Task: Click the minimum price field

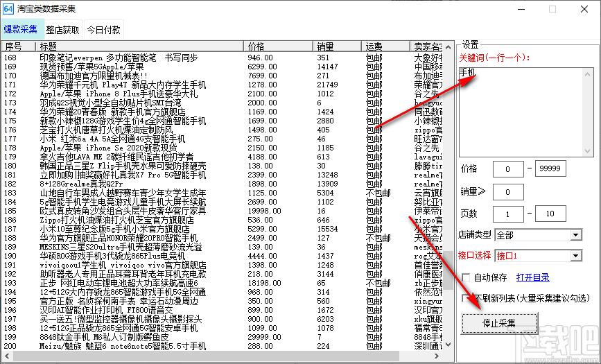Action: tap(508, 168)
